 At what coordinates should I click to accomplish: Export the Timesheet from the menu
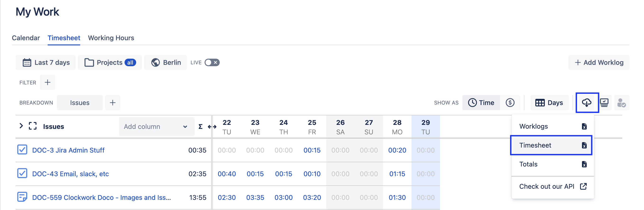[535, 145]
